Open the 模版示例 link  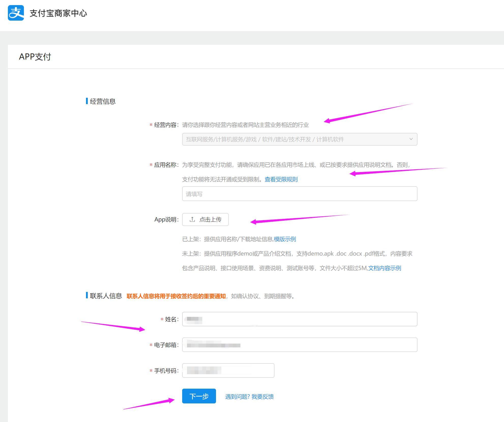pos(285,239)
